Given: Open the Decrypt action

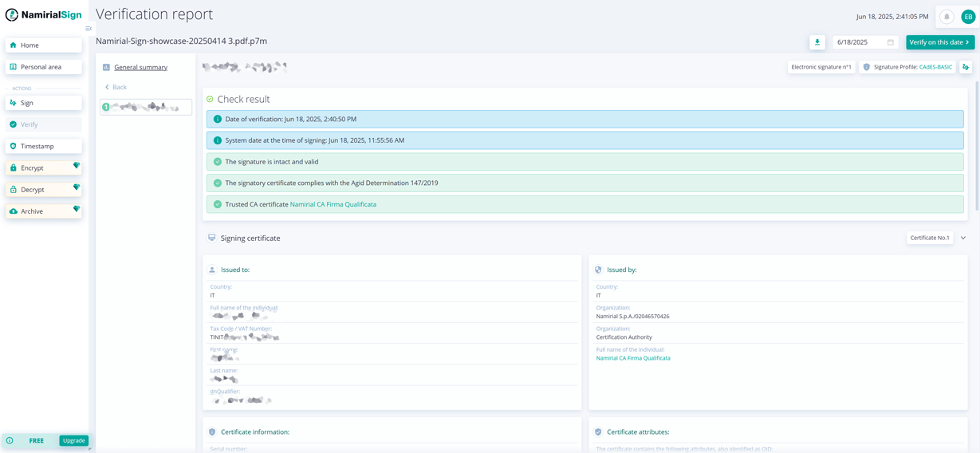Looking at the screenshot, I should (43, 190).
